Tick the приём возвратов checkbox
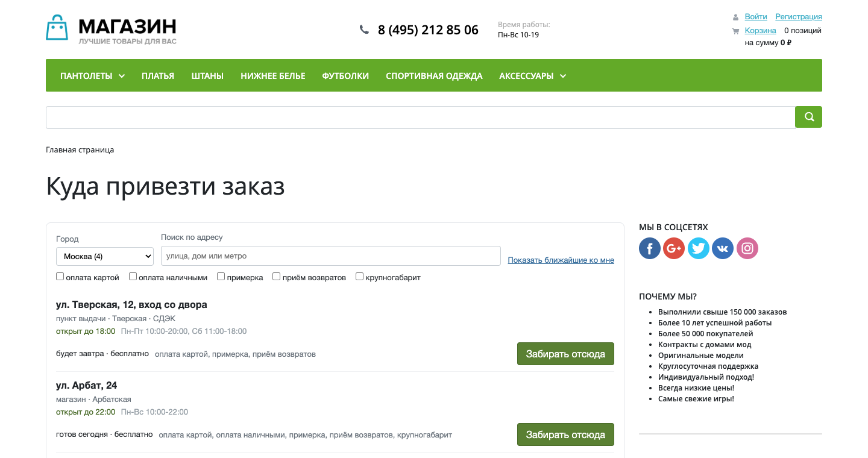The height and width of the screenshot is (458, 868). point(277,277)
